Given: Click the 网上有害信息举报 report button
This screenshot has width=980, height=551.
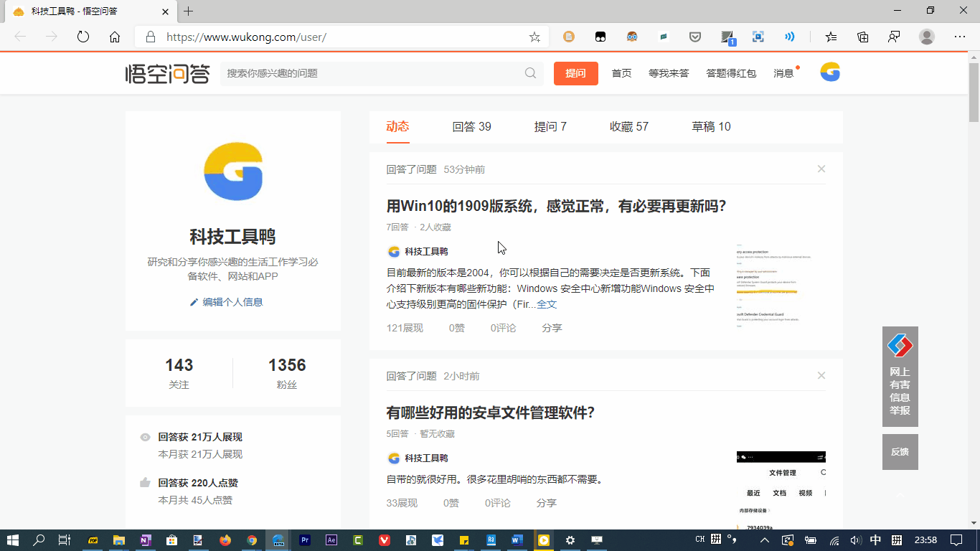Looking at the screenshot, I should 900,377.
